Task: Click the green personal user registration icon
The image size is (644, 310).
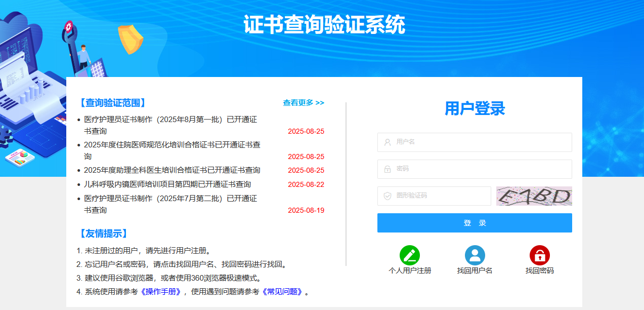Action: click(x=409, y=255)
